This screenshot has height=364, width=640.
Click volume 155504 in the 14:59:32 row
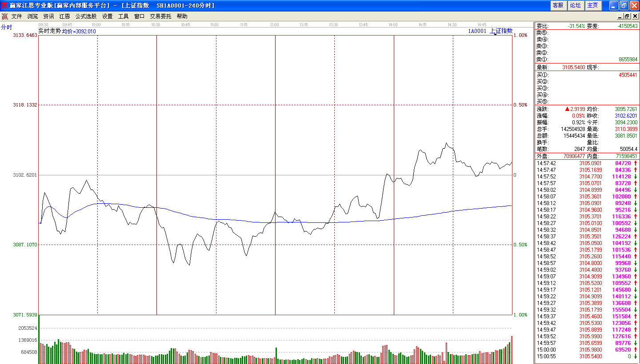pyautogui.click(x=621, y=309)
